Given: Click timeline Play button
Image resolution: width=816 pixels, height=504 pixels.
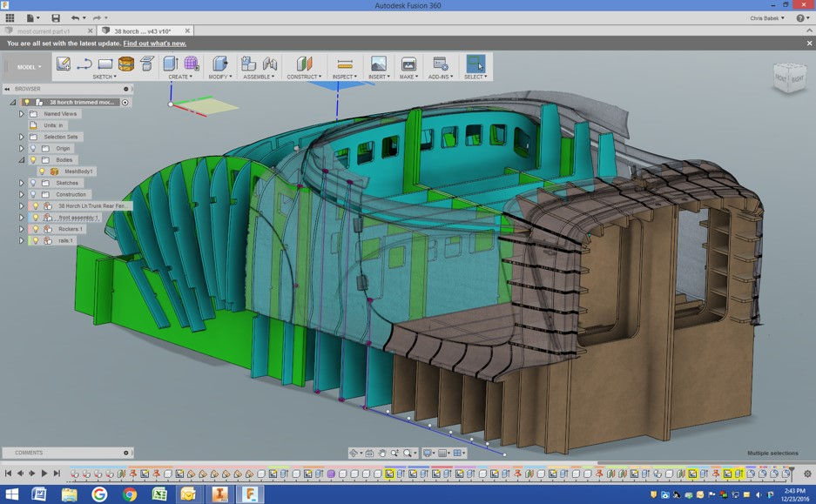Looking at the screenshot, I should (x=44, y=474).
